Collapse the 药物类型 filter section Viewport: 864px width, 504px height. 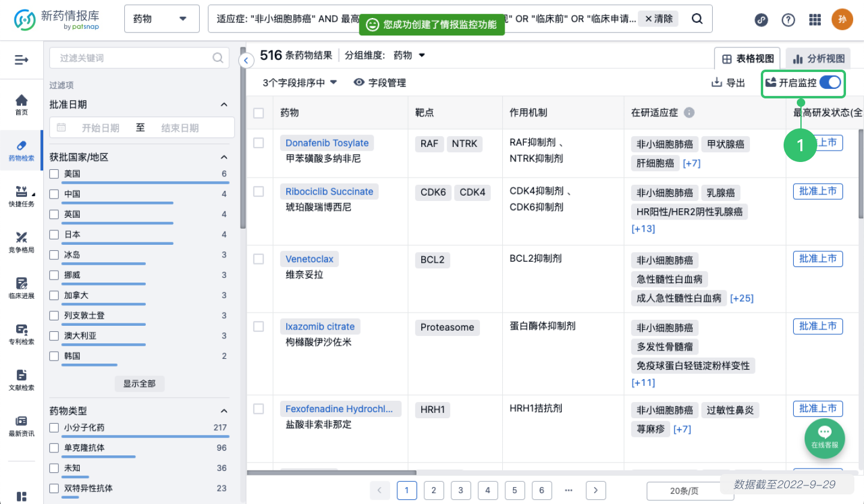click(224, 411)
